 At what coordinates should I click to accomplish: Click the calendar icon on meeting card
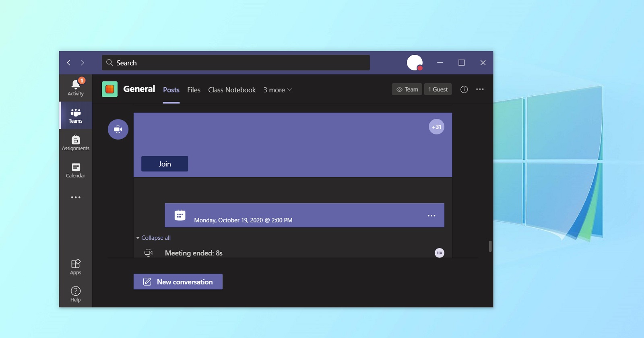(180, 215)
